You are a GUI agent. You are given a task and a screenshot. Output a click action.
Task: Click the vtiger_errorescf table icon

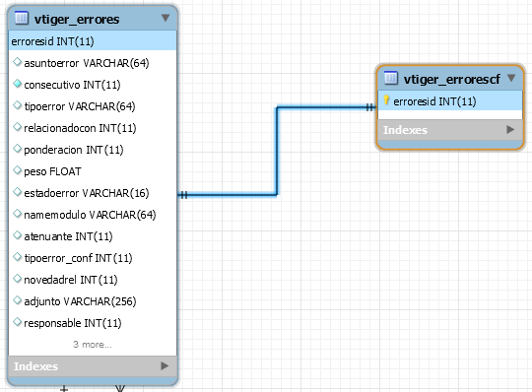(x=390, y=78)
